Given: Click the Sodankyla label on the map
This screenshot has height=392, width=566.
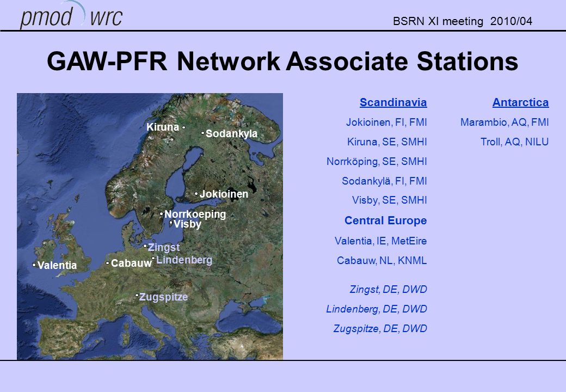Looking at the screenshot, I should coord(231,133).
